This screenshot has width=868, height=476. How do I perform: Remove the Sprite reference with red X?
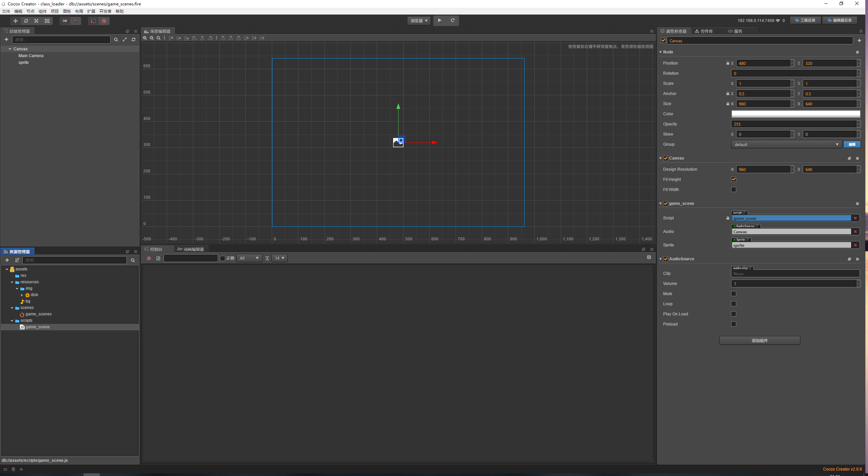tap(855, 245)
